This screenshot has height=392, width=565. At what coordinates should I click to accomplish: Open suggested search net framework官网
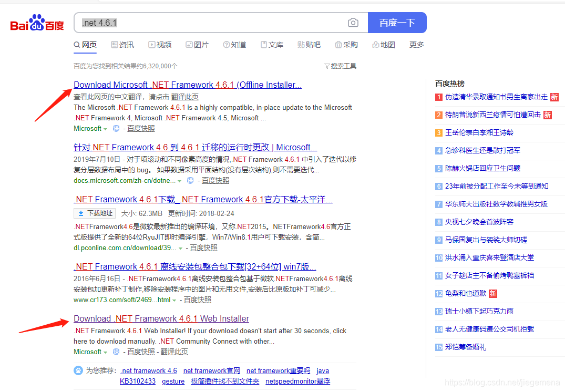(x=211, y=371)
